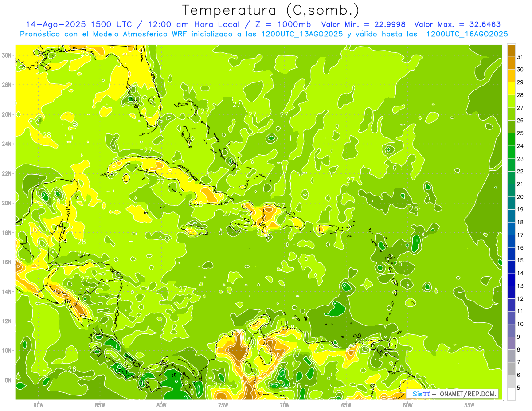
Task: Click the "25" label on the color scale
Action: coord(520,133)
